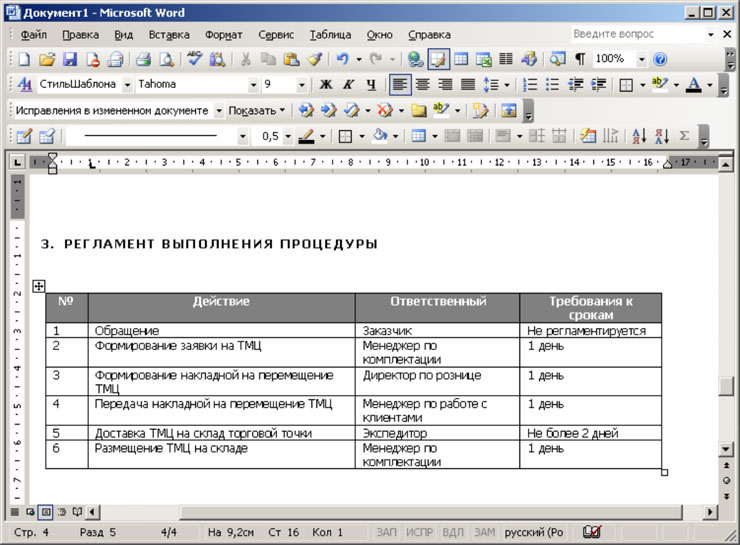Screen dimensions: 740x545
Task: Click the numbered list icon
Action: coord(530,85)
